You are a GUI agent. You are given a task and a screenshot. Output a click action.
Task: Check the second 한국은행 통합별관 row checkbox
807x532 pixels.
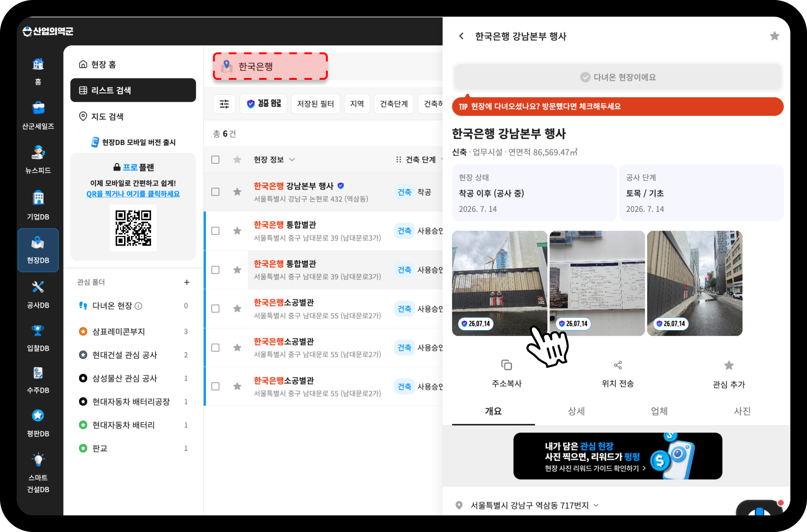point(215,270)
